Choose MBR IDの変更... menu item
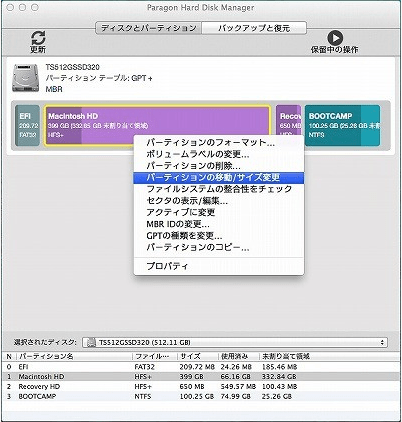 219,224
